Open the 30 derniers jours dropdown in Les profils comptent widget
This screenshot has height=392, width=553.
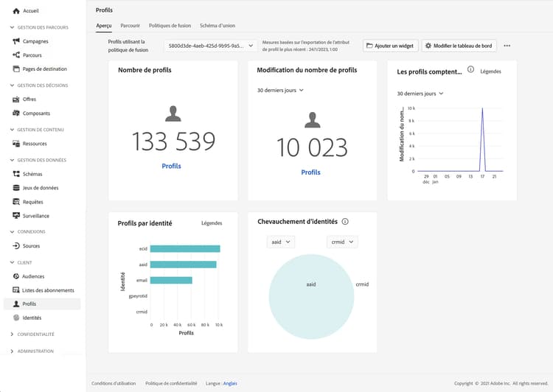[420, 94]
